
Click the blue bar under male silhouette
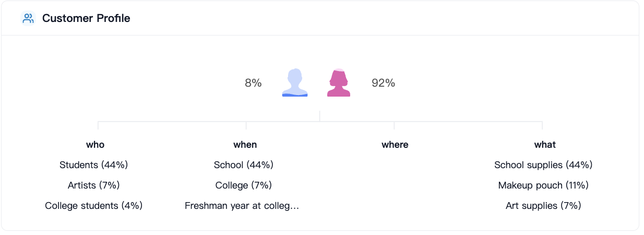(x=295, y=95)
